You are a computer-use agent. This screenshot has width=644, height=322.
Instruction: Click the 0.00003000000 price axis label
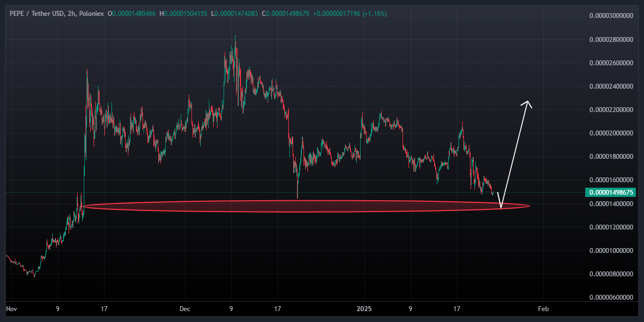[x=610, y=16]
